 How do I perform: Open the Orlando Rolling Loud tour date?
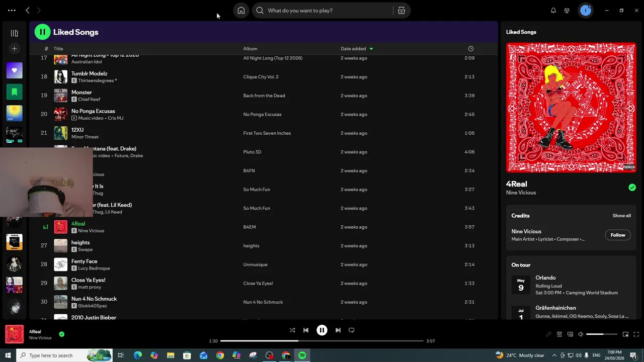click(x=571, y=285)
